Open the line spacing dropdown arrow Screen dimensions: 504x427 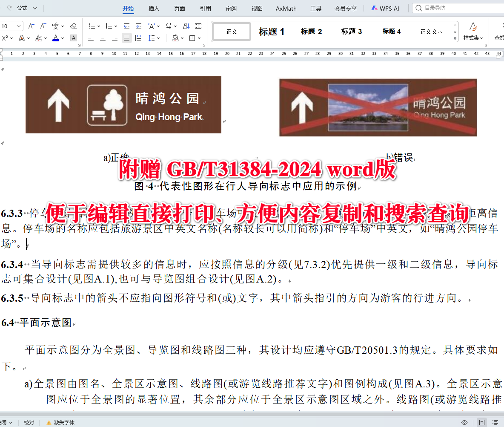pyautogui.click(x=159, y=38)
